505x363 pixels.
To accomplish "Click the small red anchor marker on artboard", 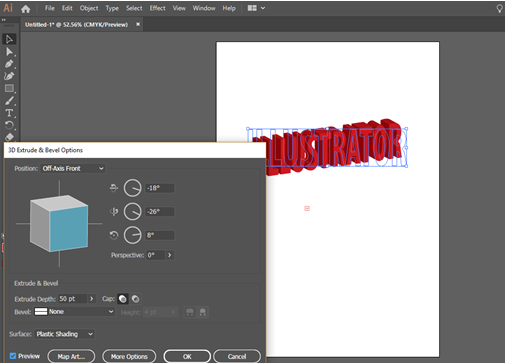I will [x=307, y=208].
